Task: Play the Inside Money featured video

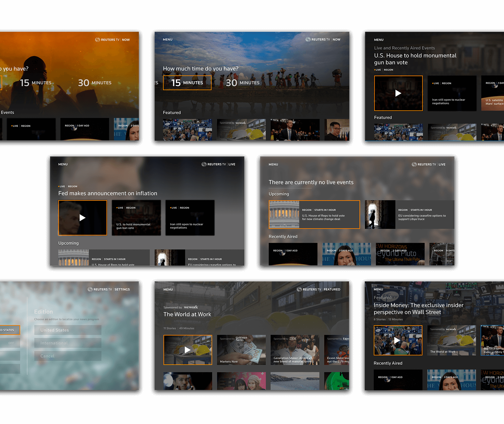Action: 398,340
